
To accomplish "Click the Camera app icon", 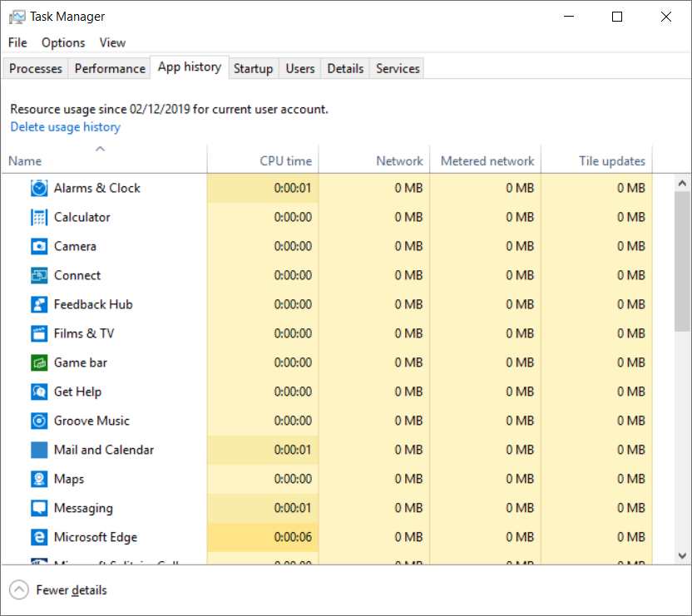I will 39,246.
